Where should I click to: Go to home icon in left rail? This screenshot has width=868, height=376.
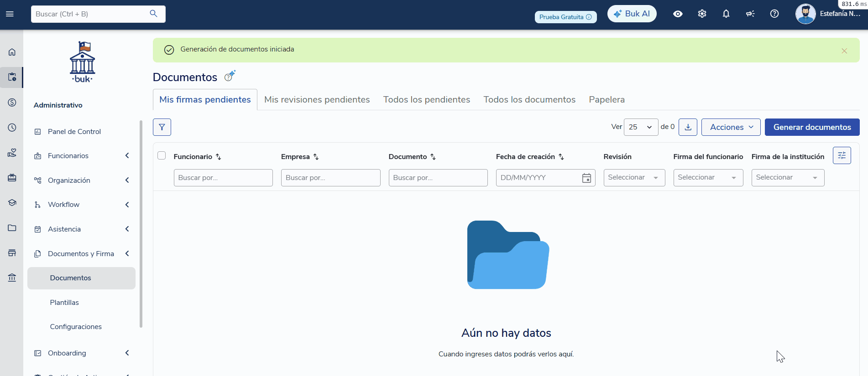pyautogui.click(x=12, y=52)
